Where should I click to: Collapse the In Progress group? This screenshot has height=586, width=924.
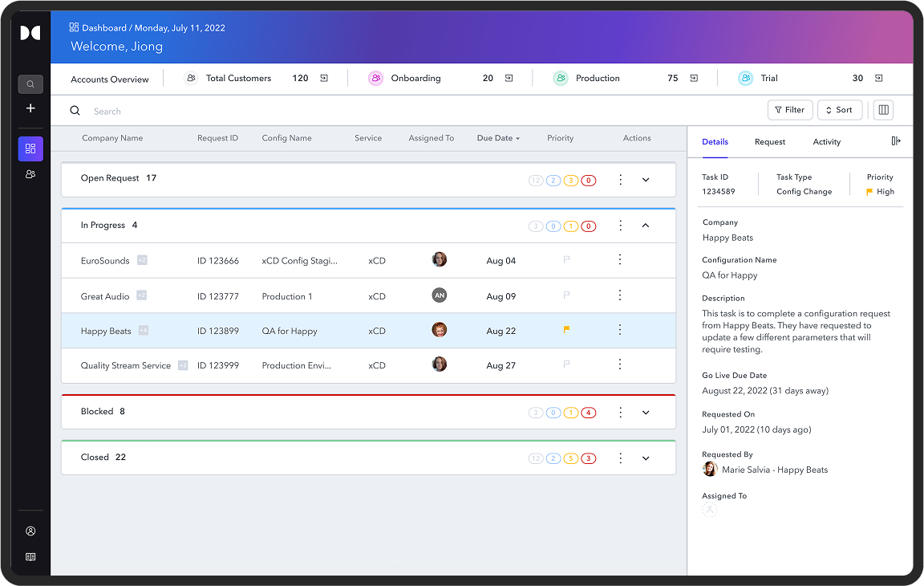coord(646,226)
